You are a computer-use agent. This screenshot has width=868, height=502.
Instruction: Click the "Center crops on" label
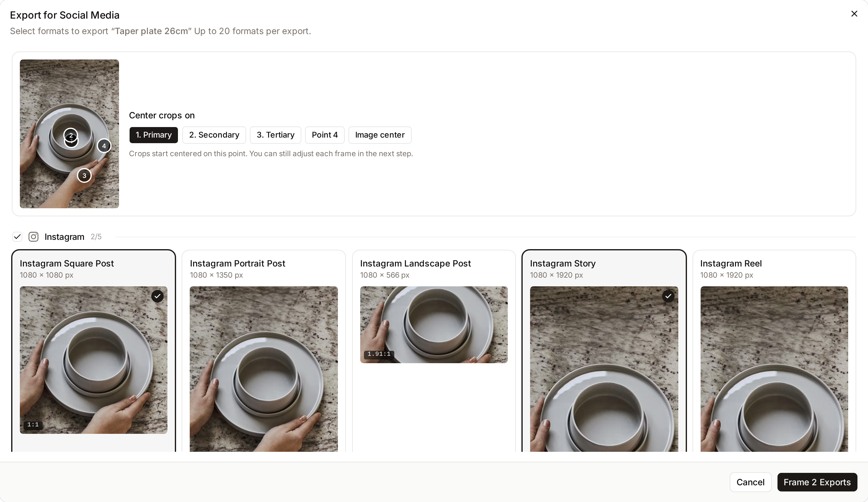162,115
